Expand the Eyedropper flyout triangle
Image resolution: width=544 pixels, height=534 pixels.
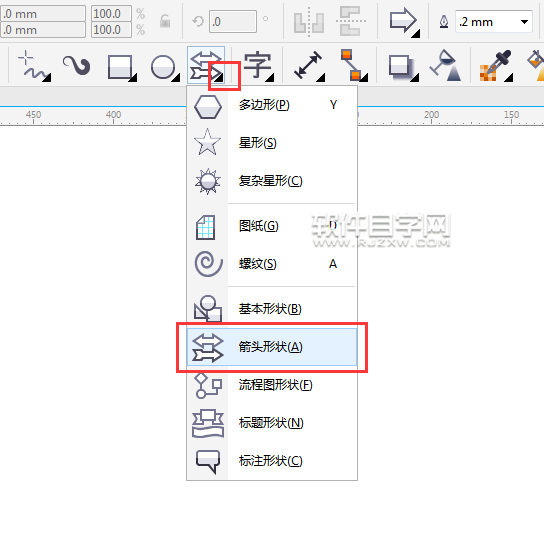[x=509, y=78]
